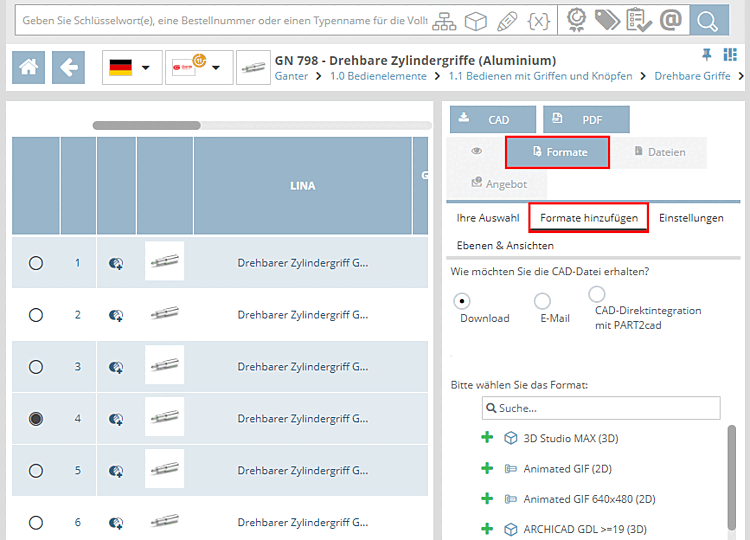Open the Einstellungen subtab
The width and height of the screenshot is (750, 540).
[691, 218]
